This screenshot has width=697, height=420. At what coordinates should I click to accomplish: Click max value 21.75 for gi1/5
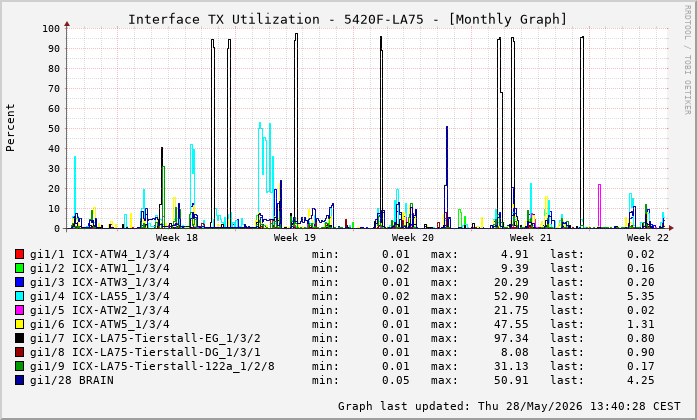(511, 311)
